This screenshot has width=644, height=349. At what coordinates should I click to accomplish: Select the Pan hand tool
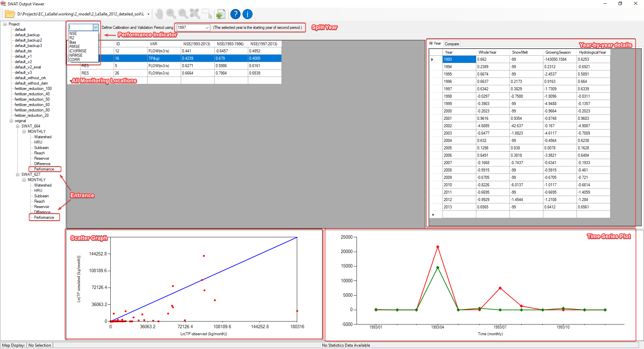click(159, 14)
